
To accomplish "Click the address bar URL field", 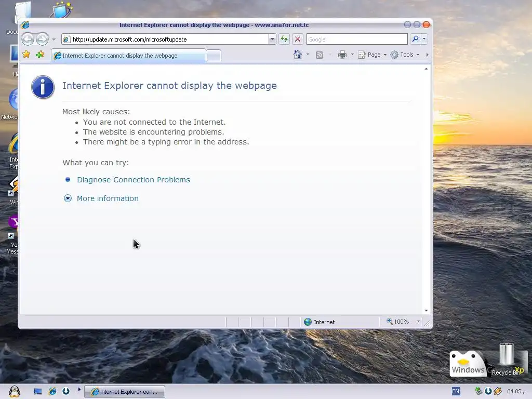I will point(165,39).
